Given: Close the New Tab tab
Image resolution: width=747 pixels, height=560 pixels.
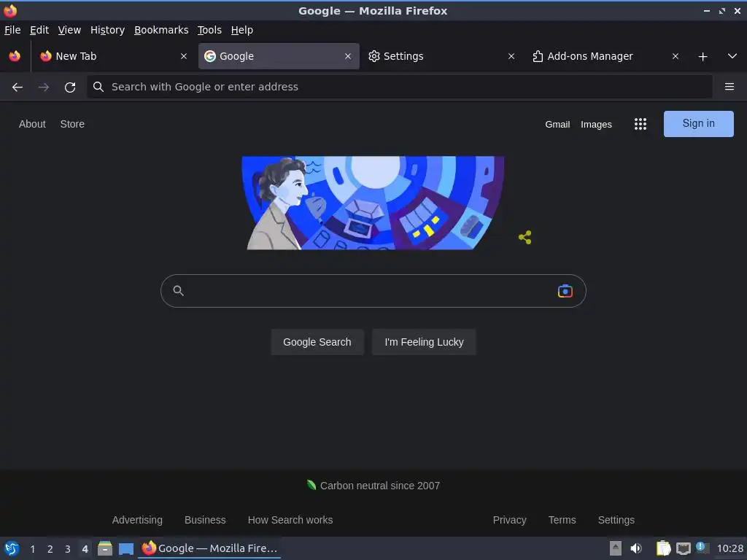Looking at the screenshot, I should [183, 56].
